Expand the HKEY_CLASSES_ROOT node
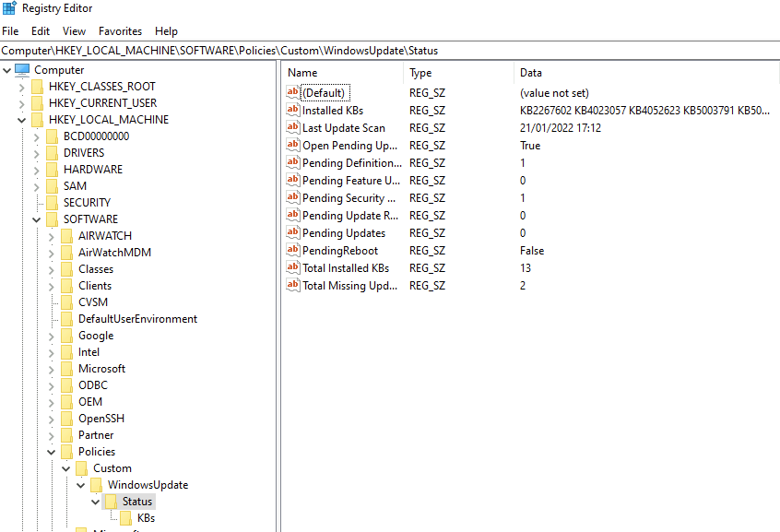The width and height of the screenshot is (780, 532). click(21, 87)
